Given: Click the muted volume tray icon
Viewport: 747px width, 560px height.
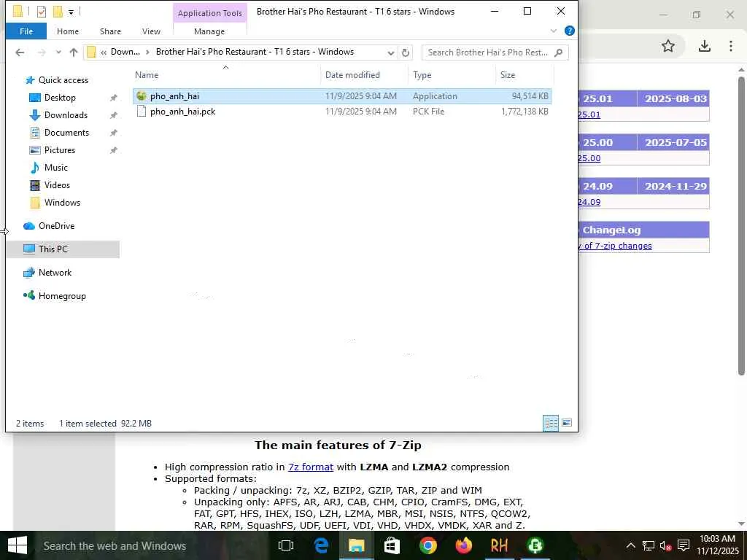Looking at the screenshot, I should (x=666, y=545).
